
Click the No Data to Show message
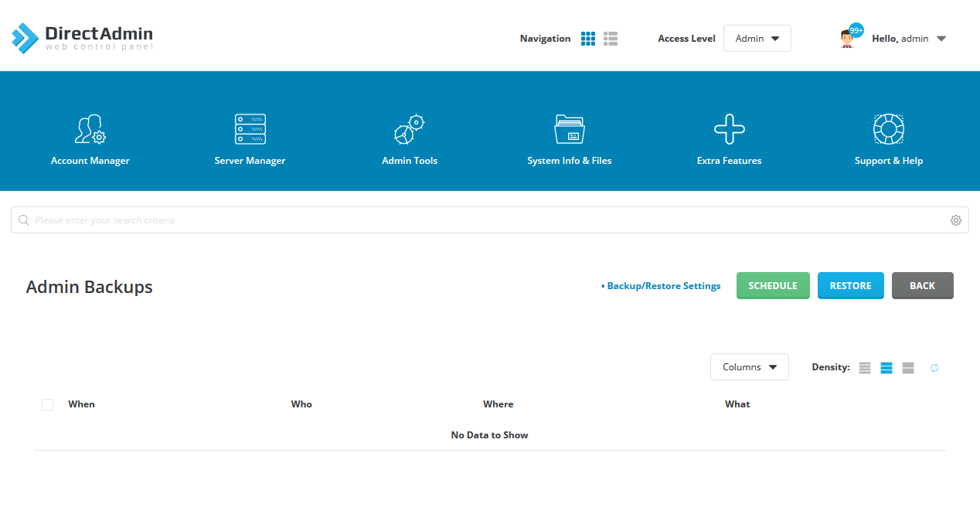click(x=489, y=435)
